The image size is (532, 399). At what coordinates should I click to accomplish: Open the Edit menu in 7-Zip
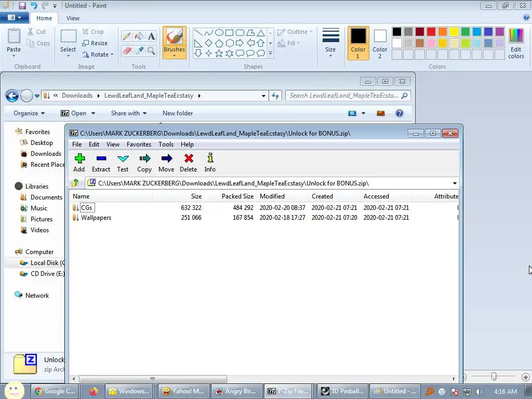pyautogui.click(x=94, y=144)
